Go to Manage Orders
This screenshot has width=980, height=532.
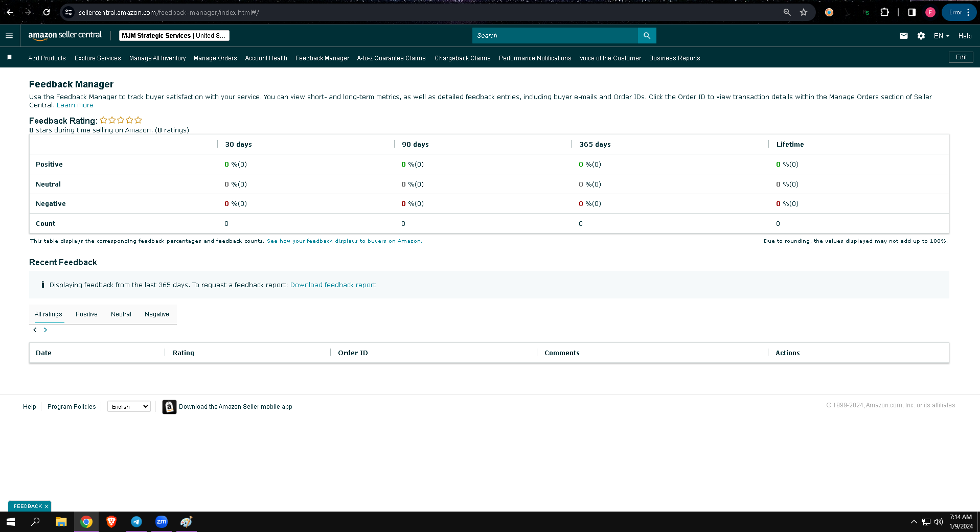pyautogui.click(x=215, y=58)
